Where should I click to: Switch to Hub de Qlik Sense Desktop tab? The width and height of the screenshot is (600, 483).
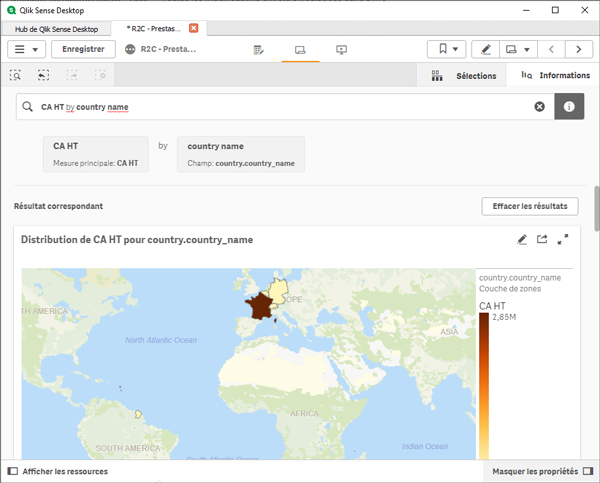pos(56,29)
